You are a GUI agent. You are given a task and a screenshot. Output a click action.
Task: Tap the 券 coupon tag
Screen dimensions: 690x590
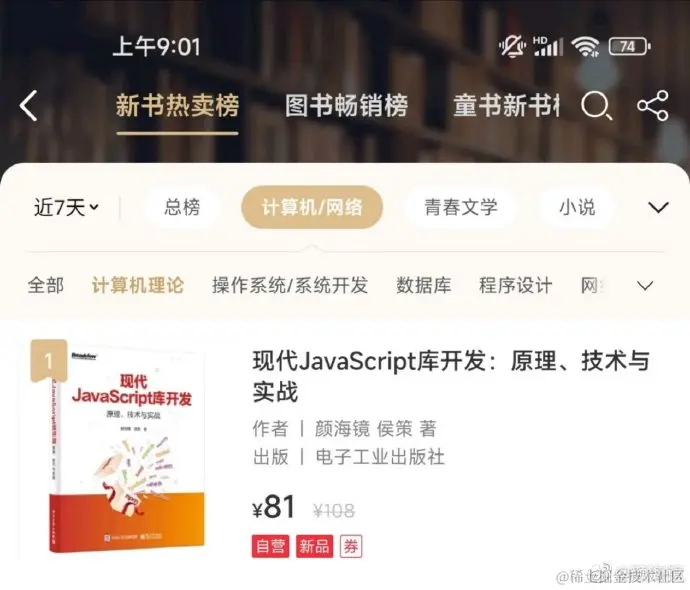pyautogui.click(x=351, y=546)
